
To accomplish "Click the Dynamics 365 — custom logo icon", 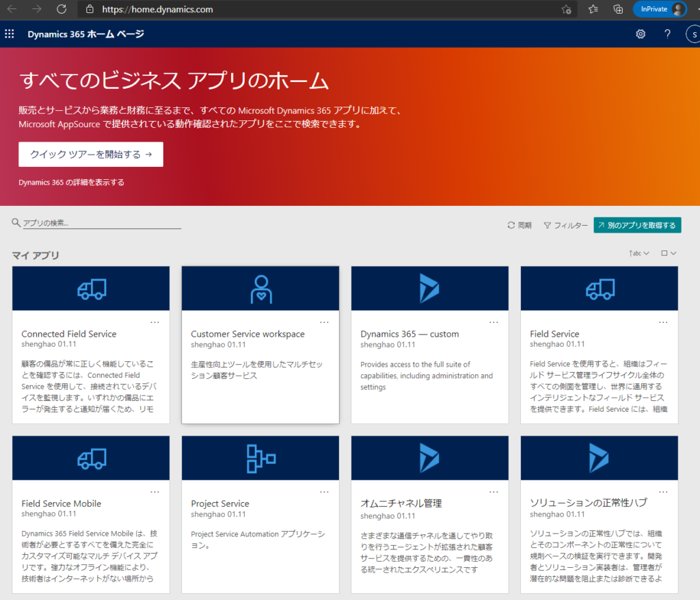I will (x=429, y=289).
